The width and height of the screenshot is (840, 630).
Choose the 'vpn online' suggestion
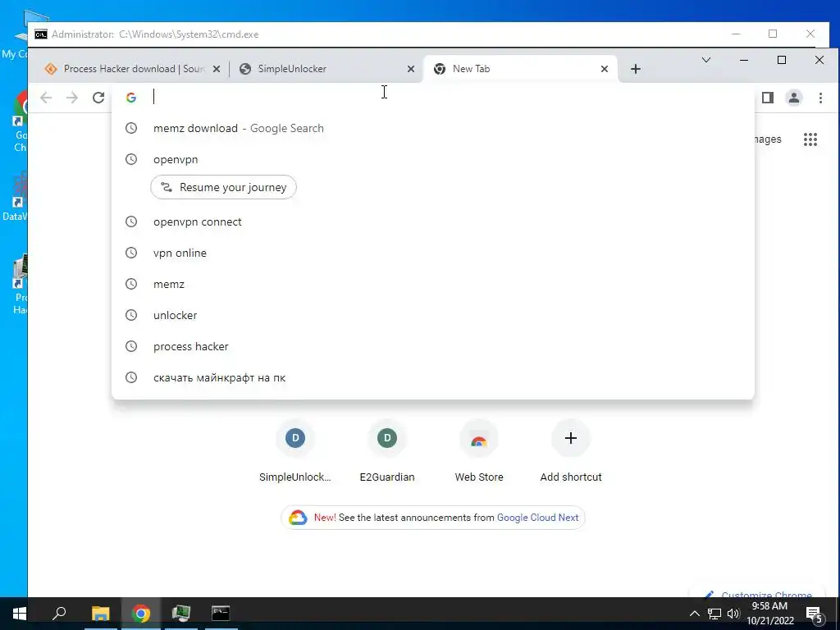click(433, 253)
